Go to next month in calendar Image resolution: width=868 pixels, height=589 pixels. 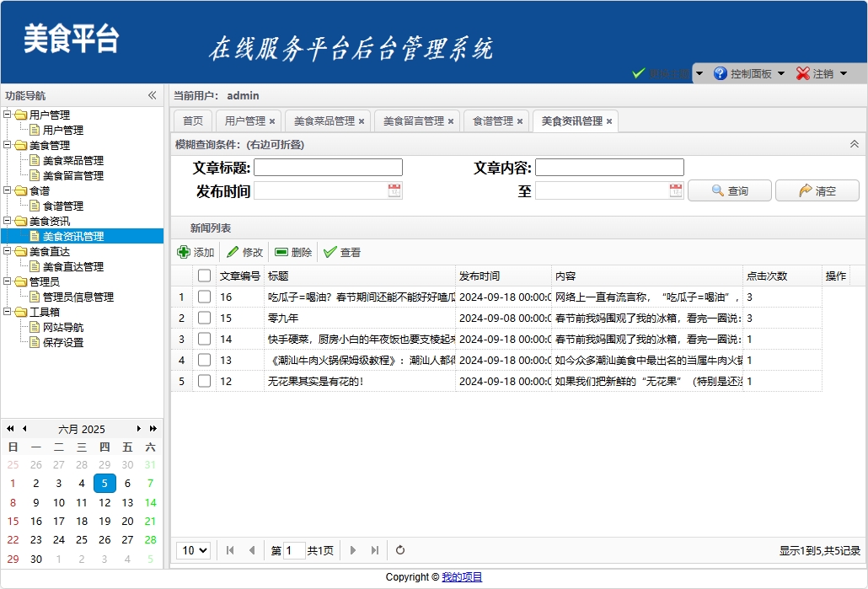[140, 429]
